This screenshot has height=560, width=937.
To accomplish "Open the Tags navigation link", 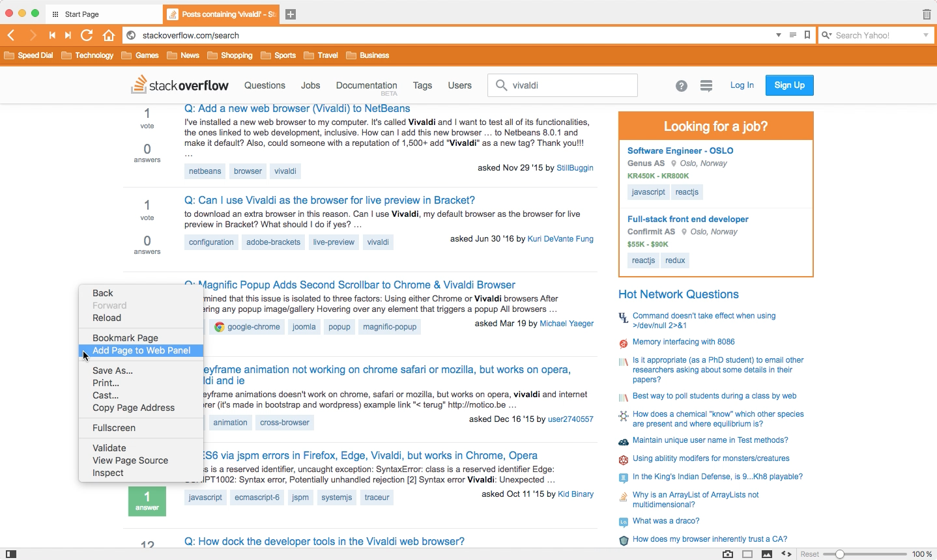I will click(x=422, y=85).
